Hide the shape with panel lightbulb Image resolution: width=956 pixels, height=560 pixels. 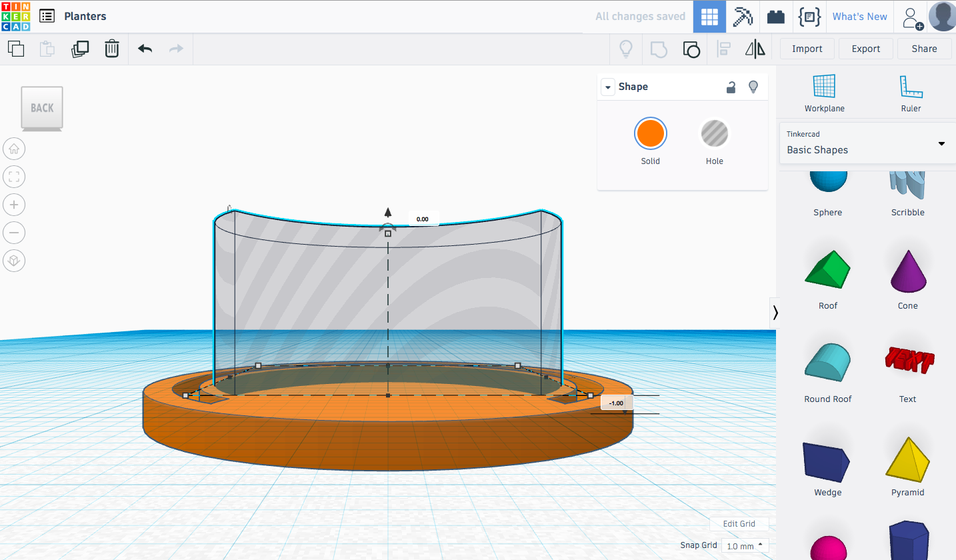pos(753,87)
